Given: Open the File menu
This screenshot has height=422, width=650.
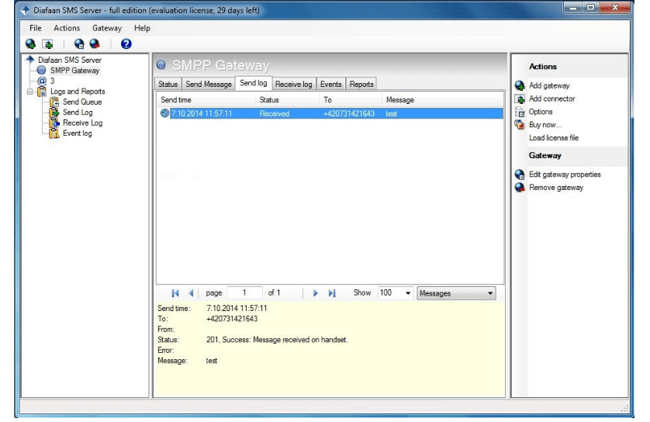Looking at the screenshot, I should pyautogui.click(x=35, y=28).
